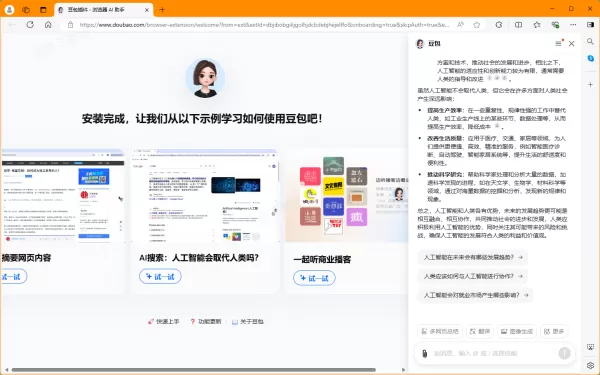Click the 更多 skills chip
Viewport: 600px width, 375px height.
[x=554, y=331]
